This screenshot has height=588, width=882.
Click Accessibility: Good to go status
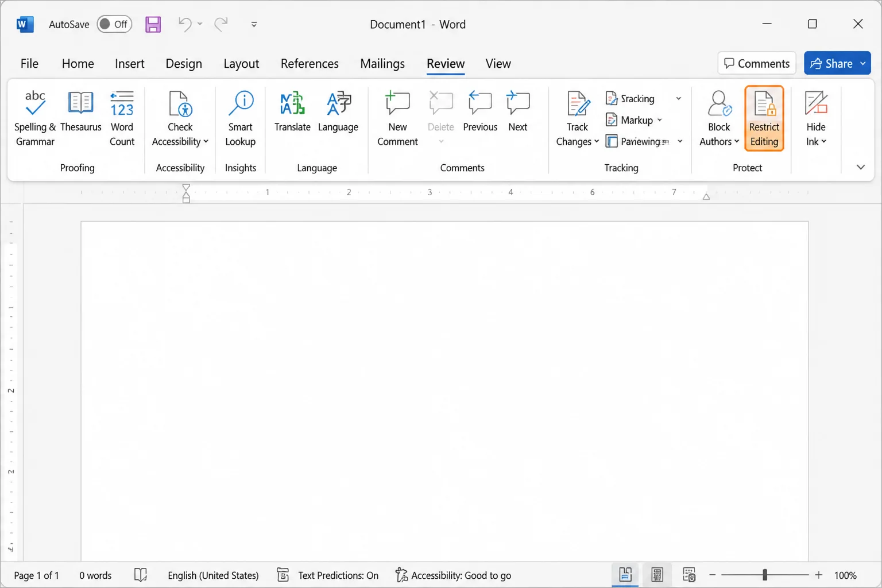coord(453,575)
